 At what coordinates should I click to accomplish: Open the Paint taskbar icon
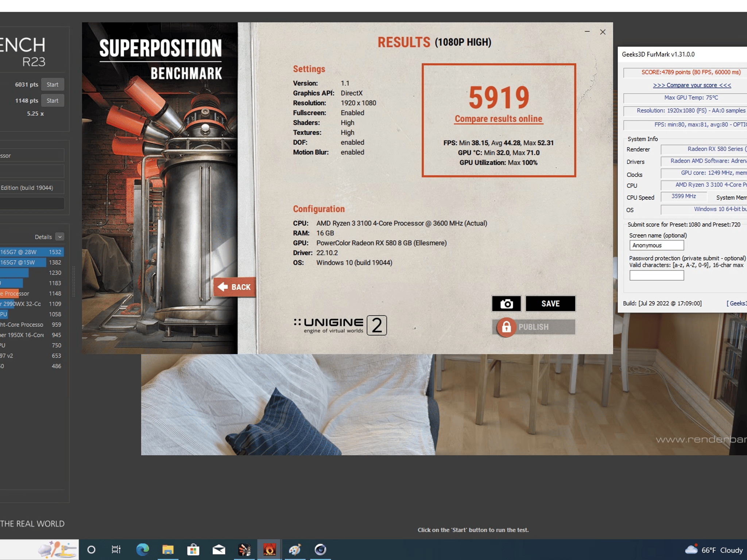click(295, 549)
